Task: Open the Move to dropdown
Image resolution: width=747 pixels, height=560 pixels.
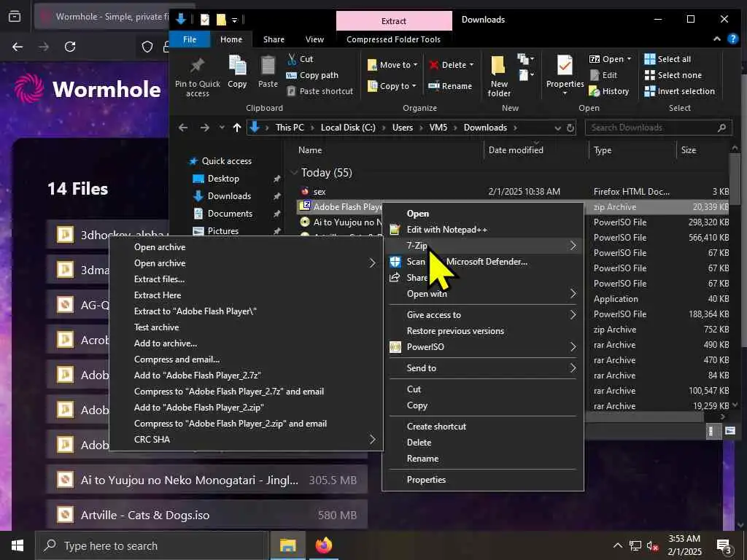Action: coord(392,65)
